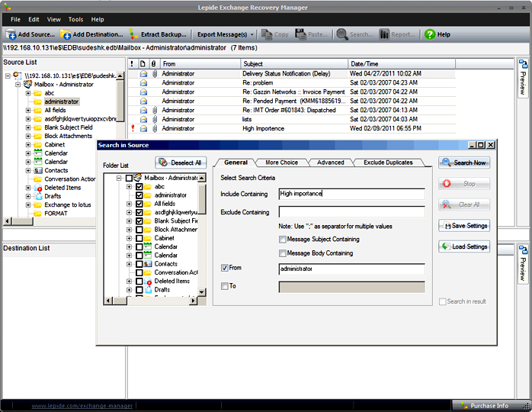
Task: Click the green Help icon
Action: point(430,34)
